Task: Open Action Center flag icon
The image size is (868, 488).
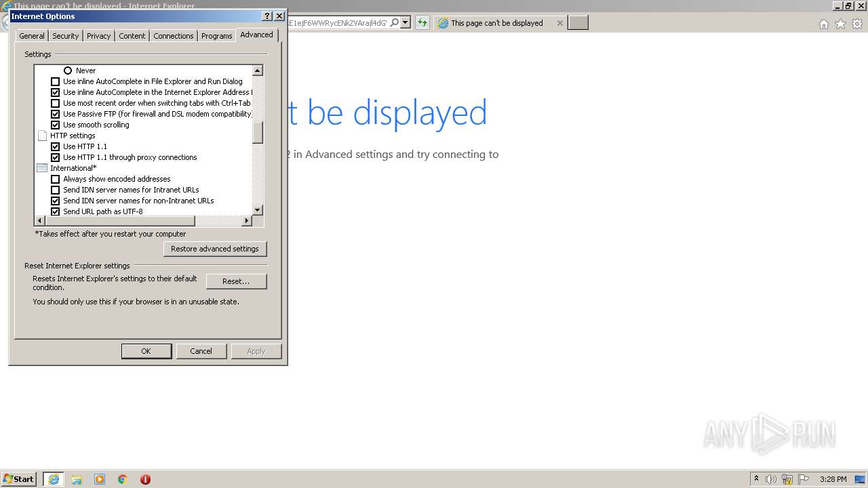Action: tap(804, 479)
